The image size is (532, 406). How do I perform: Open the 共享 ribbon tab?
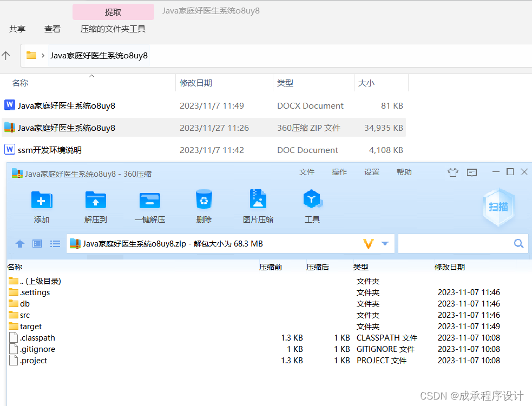(17, 29)
